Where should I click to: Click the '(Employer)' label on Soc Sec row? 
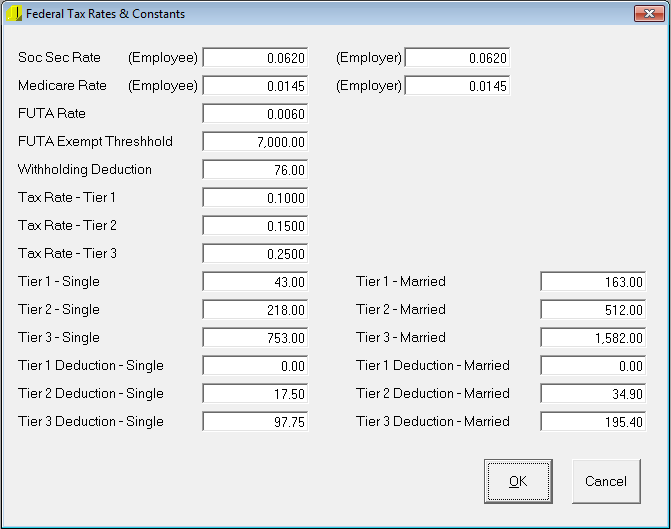(369, 58)
